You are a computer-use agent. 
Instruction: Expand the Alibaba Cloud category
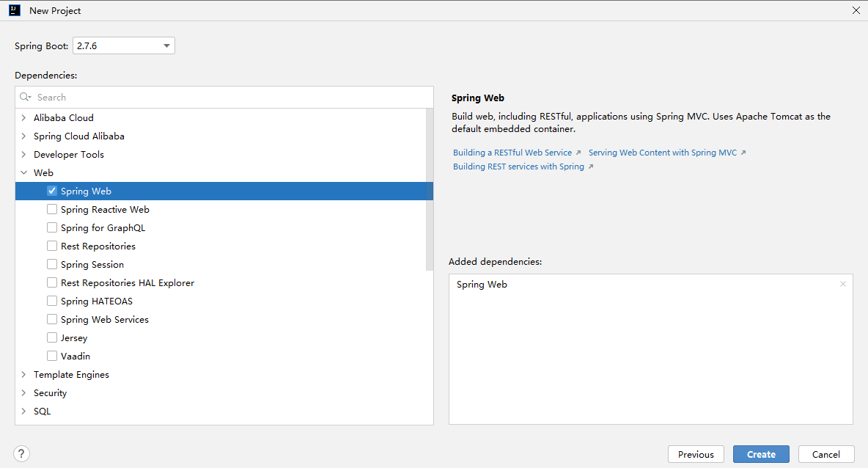coord(23,117)
